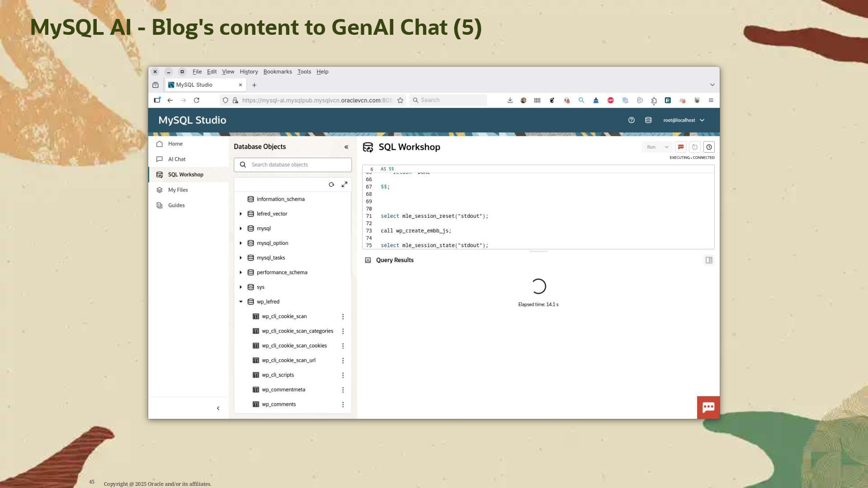This screenshot has width=868, height=488.
Task: Collapse the Database Objects panel
Action: click(346, 147)
